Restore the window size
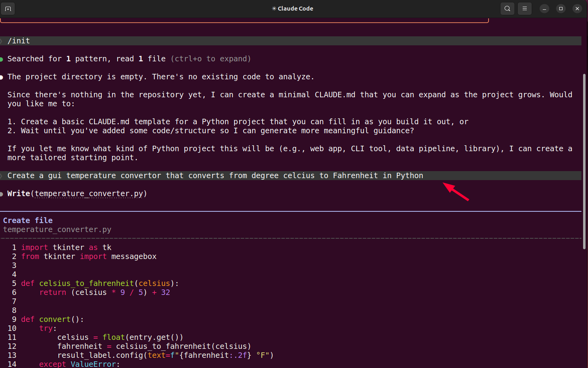This screenshot has height=368, width=588. (x=561, y=8)
